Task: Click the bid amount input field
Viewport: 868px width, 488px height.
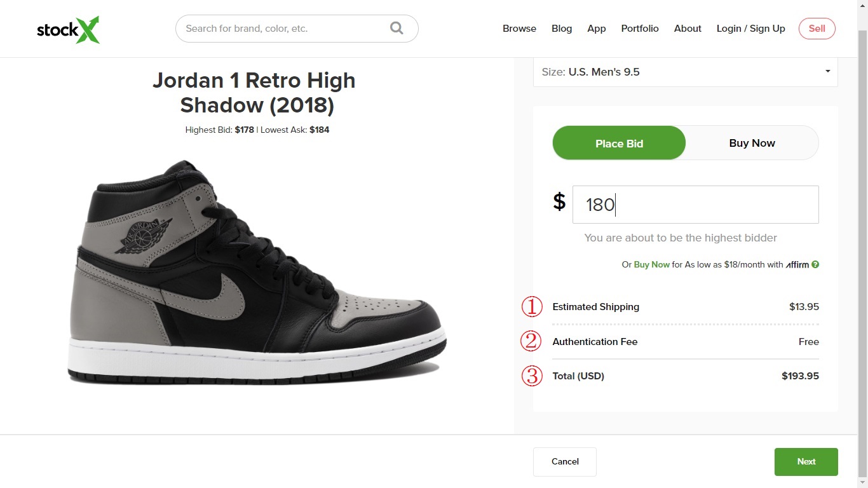Action: 695,205
